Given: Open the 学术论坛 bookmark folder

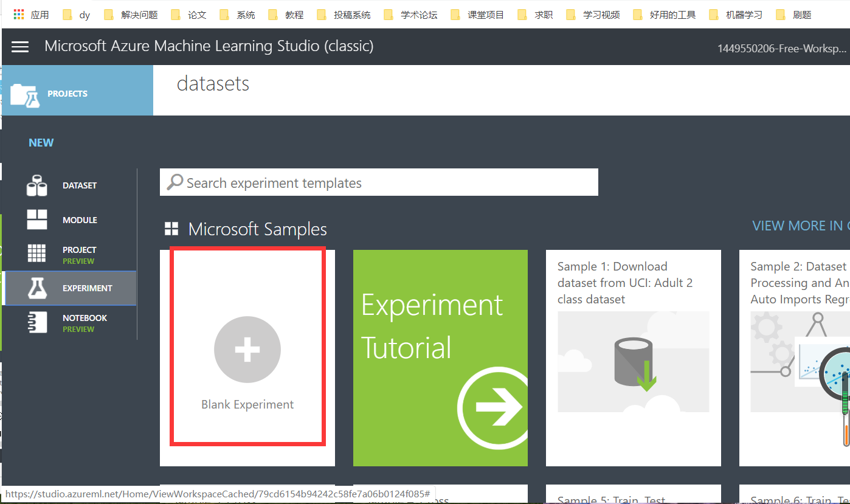Looking at the screenshot, I should pos(410,15).
